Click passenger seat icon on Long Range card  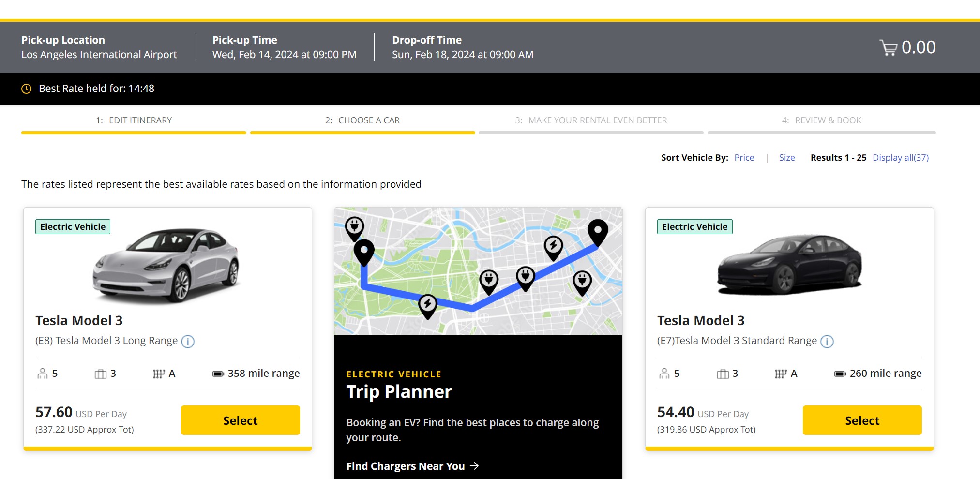tap(43, 374)
